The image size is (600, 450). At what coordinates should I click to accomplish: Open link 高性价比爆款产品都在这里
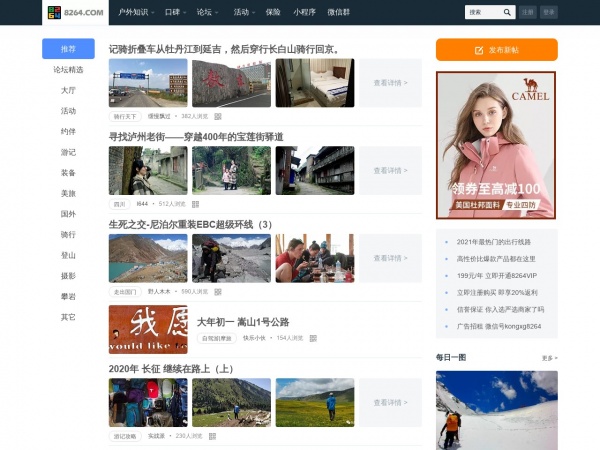tap(496, 259)
